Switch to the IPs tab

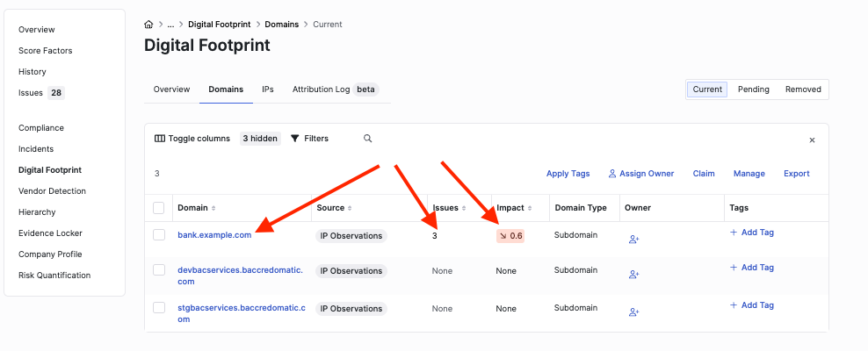(268, 89)
